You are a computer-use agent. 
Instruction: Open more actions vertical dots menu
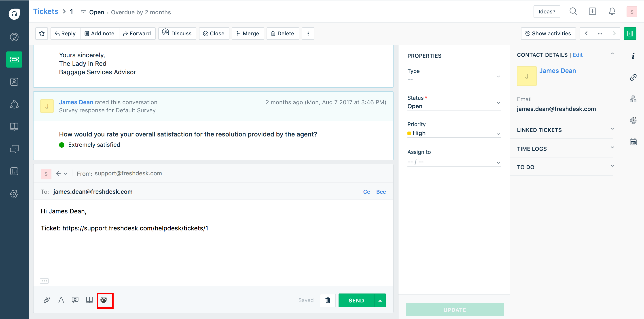pyautogui.click(x=308, y=33)
